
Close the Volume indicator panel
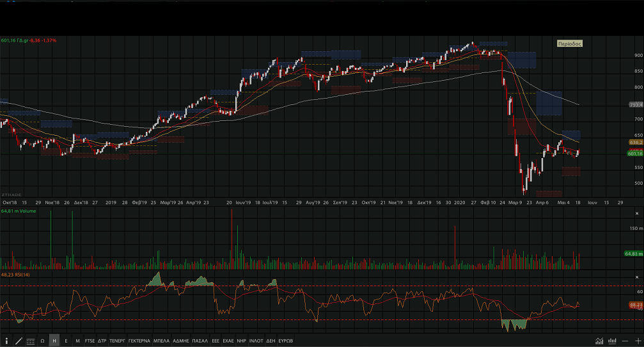click(x=636, y=213)
